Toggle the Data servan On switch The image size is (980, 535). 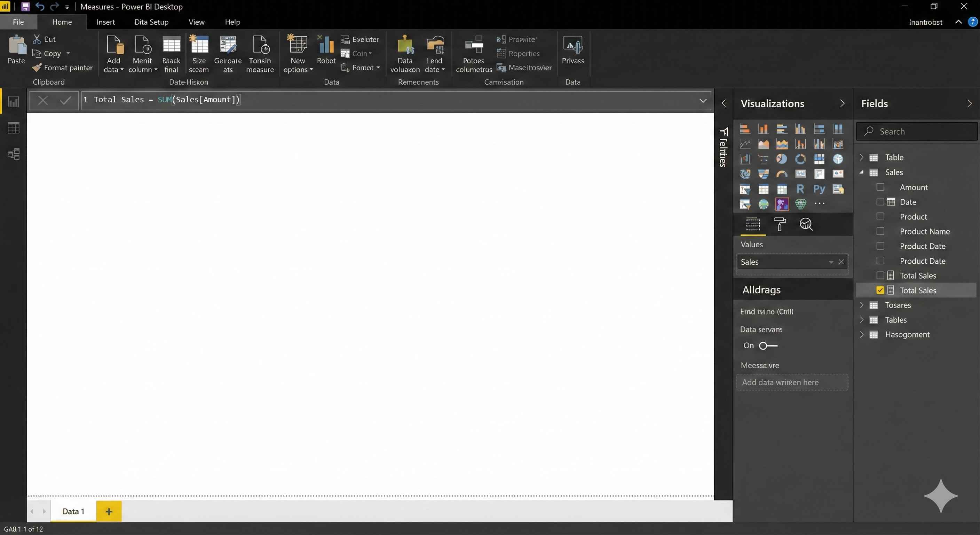click(768, 346)
